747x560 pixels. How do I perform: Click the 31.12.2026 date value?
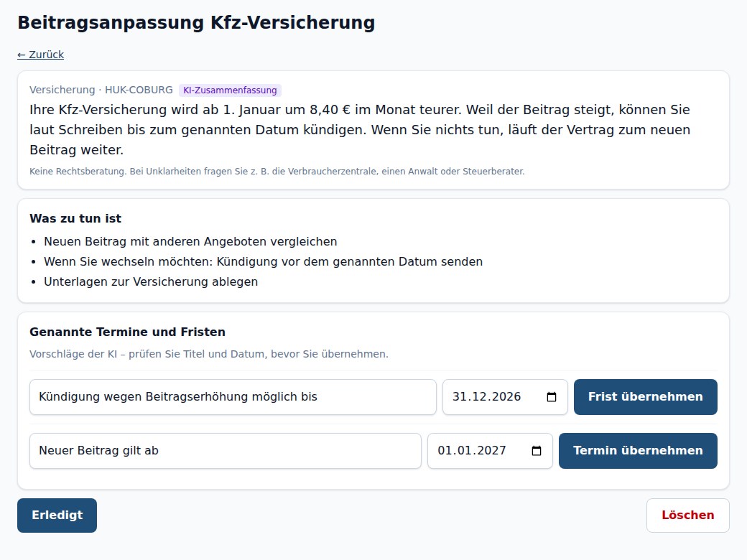pyautogui.click(x=486, y=396)
